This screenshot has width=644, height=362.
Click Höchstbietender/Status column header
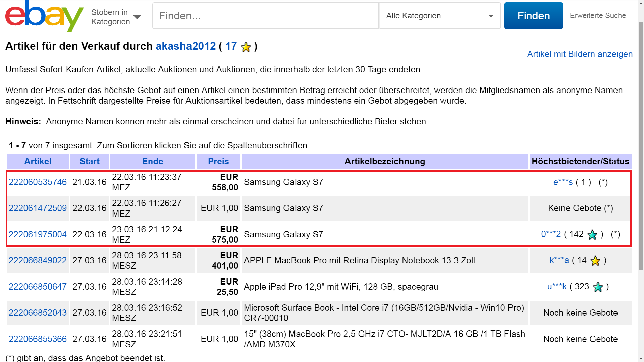(580, 161)
